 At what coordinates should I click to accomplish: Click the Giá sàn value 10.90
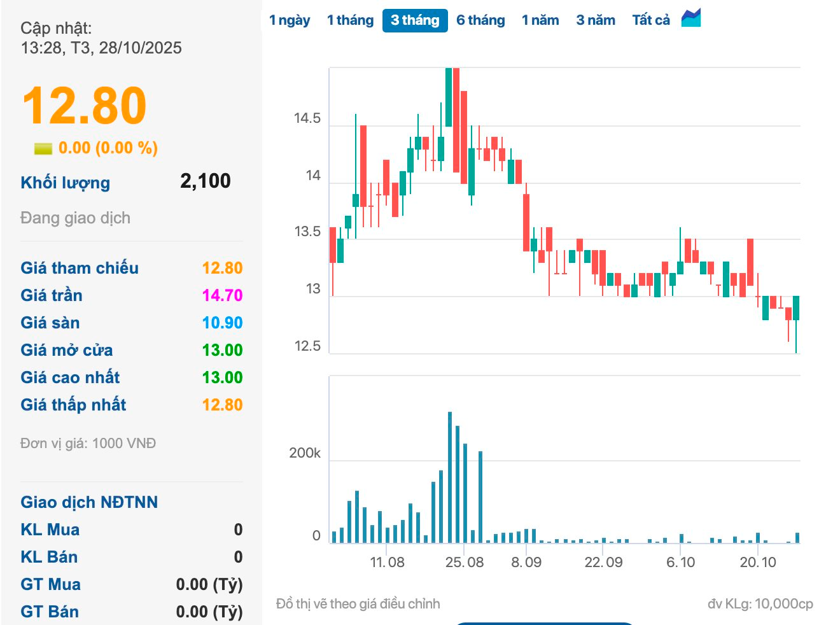click(x=222, y=323)
